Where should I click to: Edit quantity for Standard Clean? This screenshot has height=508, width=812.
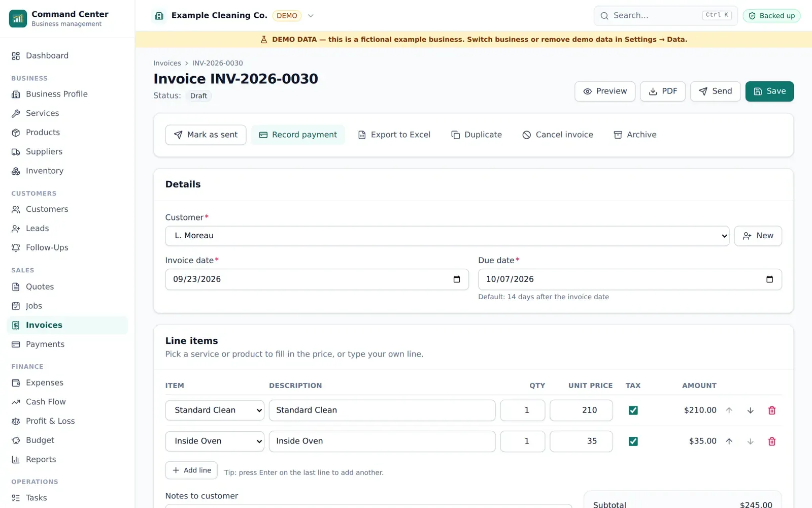(x=523, y=410)
